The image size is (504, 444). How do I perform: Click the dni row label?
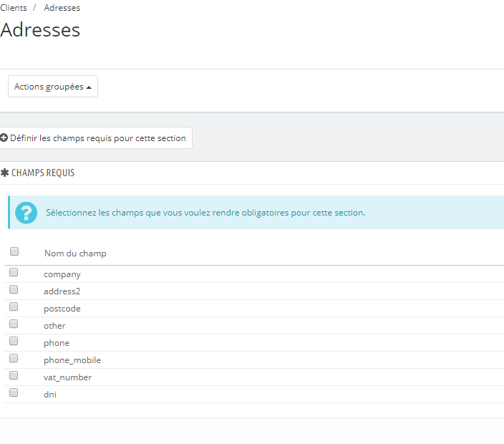pyautogui.click(x=50, y=394)
